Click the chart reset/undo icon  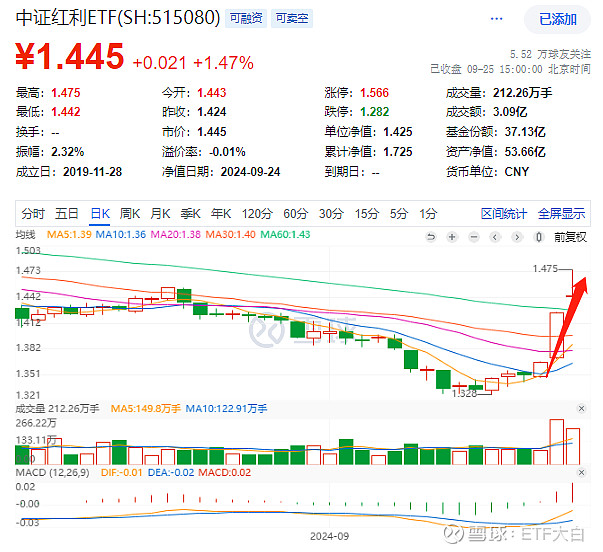point(431,237)
